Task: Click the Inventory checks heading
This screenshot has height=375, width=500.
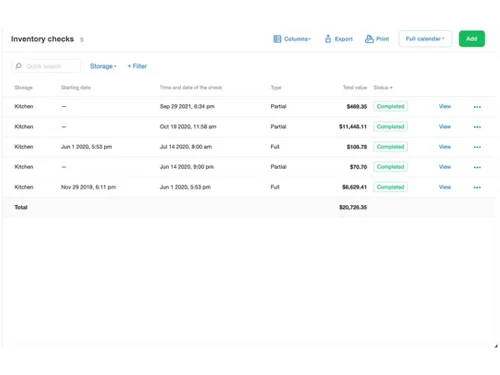Action: (x=42, y=39)
